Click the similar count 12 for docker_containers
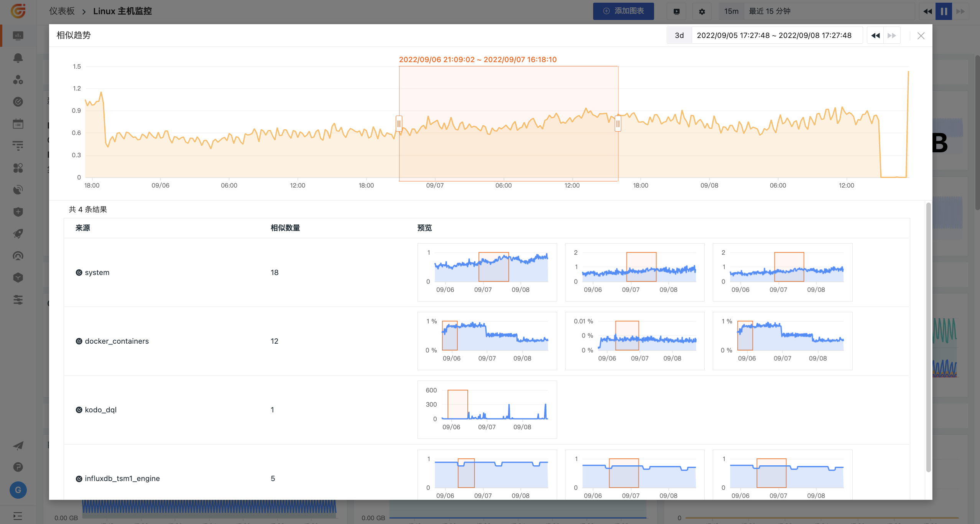This screenshot has height=524, width=980. point(275,341)
